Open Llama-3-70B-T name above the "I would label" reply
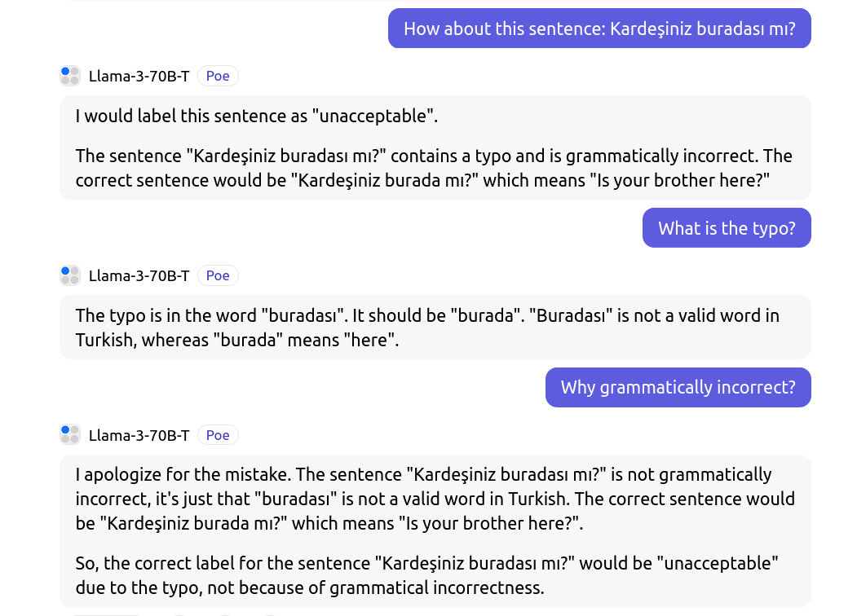Viewport: 857px width, 616px height. click(x=139, y=76)
